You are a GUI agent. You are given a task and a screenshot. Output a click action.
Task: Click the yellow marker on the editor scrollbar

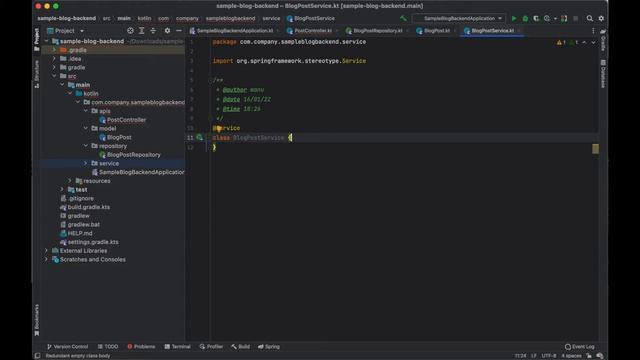596,149
